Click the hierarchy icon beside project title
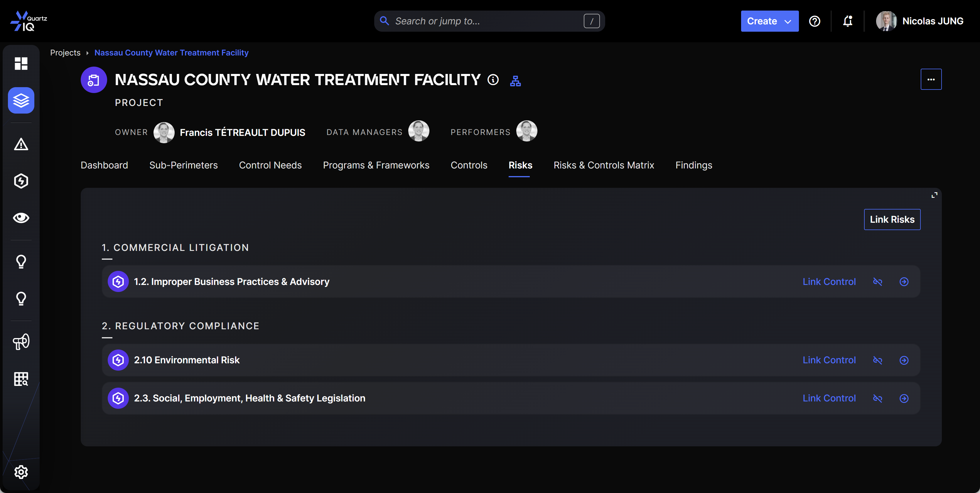This screenshot has height=493, width=980. [x=515, y=81]
